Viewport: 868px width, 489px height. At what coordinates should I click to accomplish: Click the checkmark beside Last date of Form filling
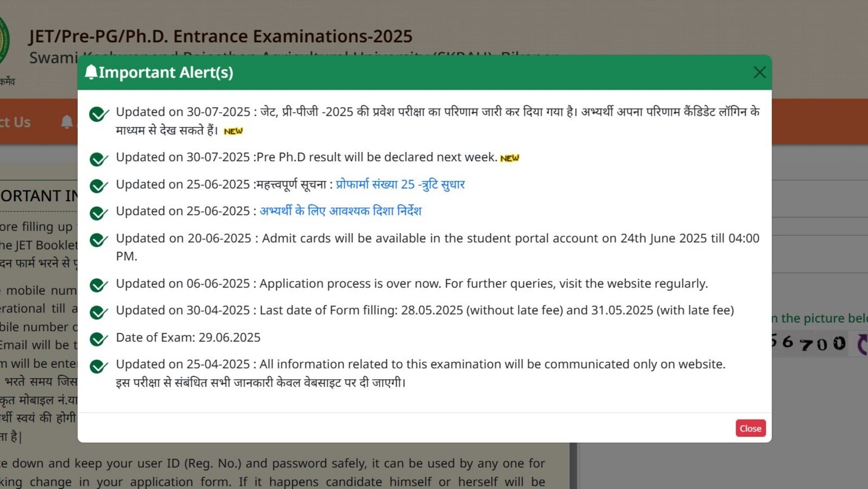point(99,311)
